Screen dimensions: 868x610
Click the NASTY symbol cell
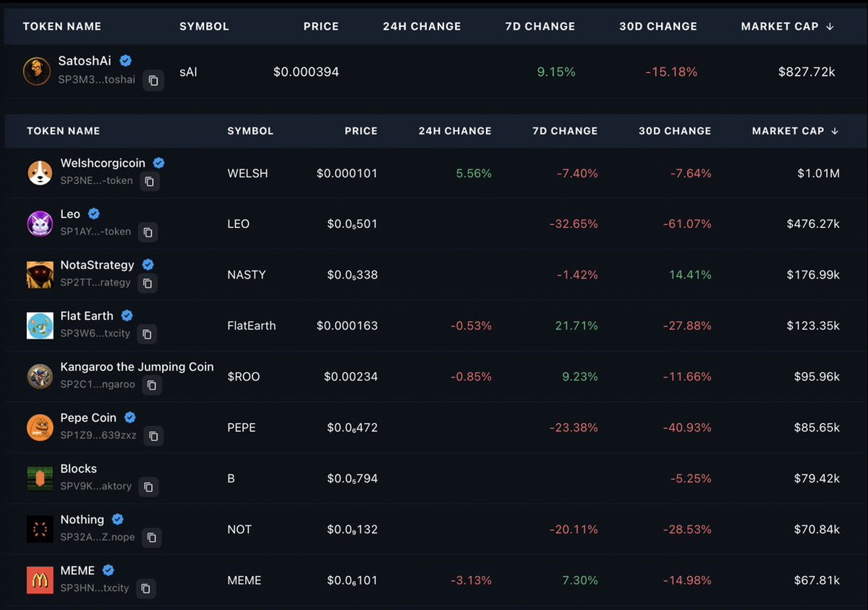[247, 275]
